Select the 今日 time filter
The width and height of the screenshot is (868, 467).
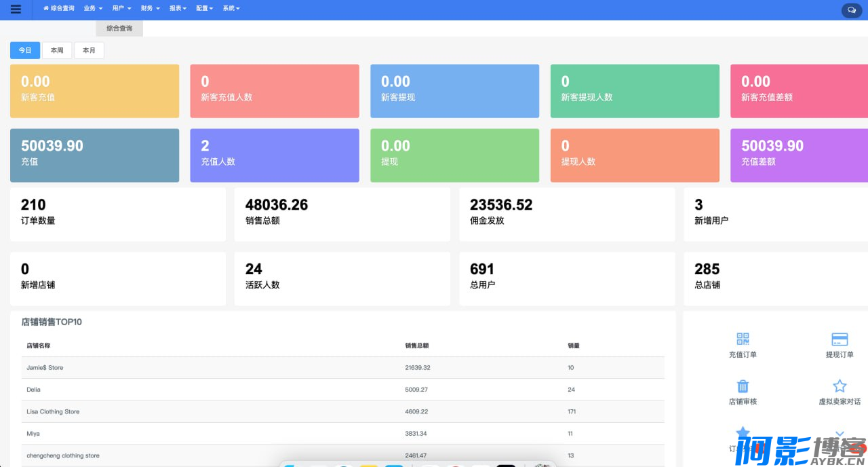[25, 50]
